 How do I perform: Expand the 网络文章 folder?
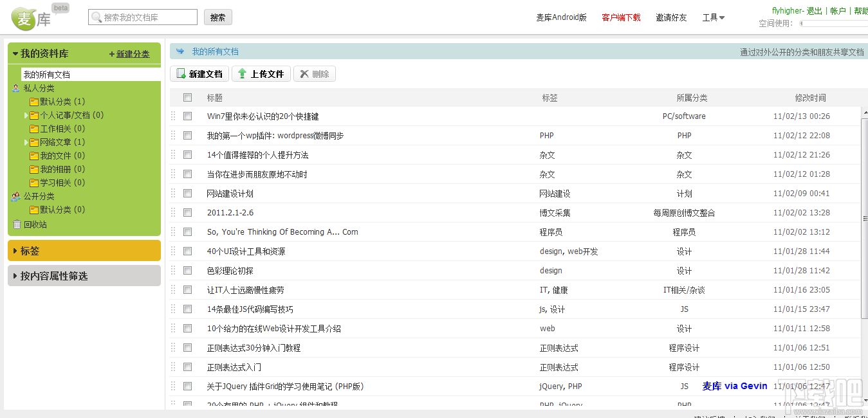tap(26, 143)
